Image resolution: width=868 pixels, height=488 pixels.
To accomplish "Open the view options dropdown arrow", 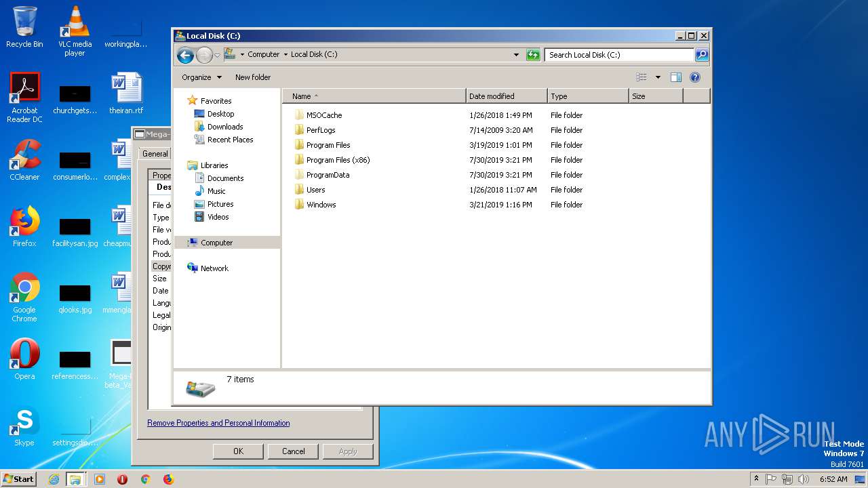I will 657,77.
